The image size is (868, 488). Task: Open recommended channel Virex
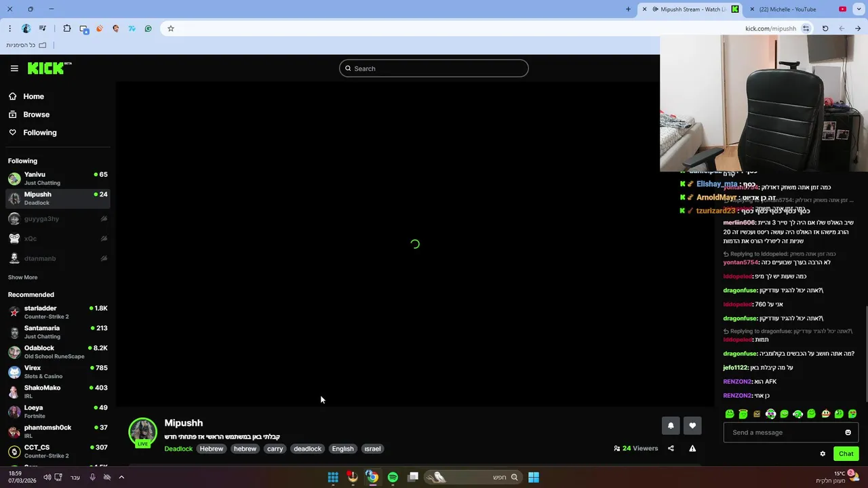pyautogui.click(x=58, y=371)
